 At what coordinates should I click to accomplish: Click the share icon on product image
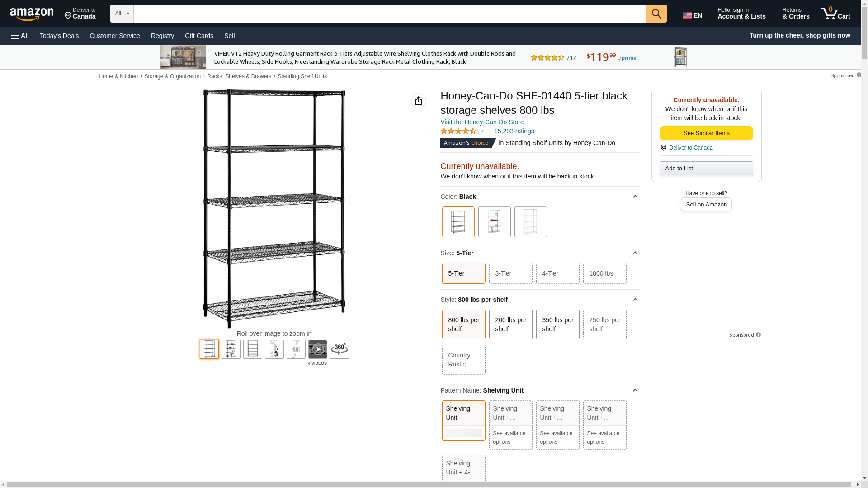pos(419,101)
